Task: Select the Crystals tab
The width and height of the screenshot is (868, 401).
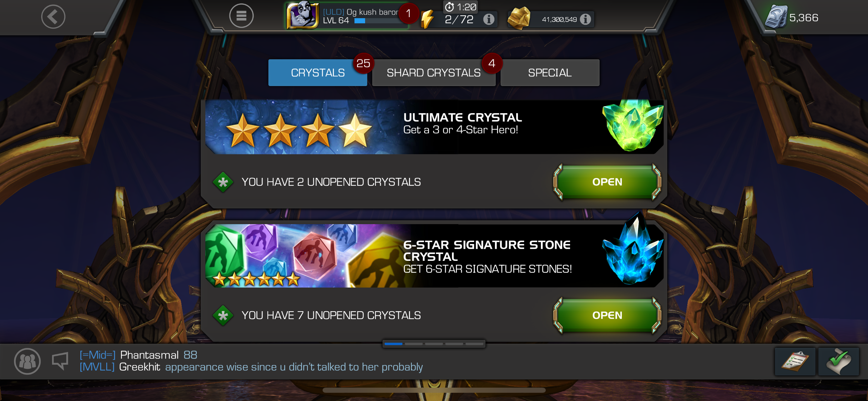Action: tap(318, 73)
